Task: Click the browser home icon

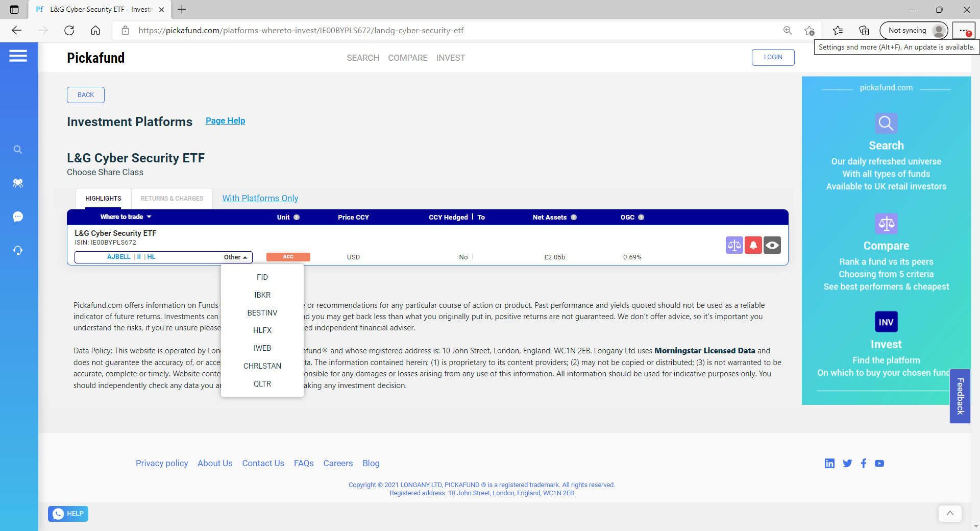Action: (x=95, y=31)
